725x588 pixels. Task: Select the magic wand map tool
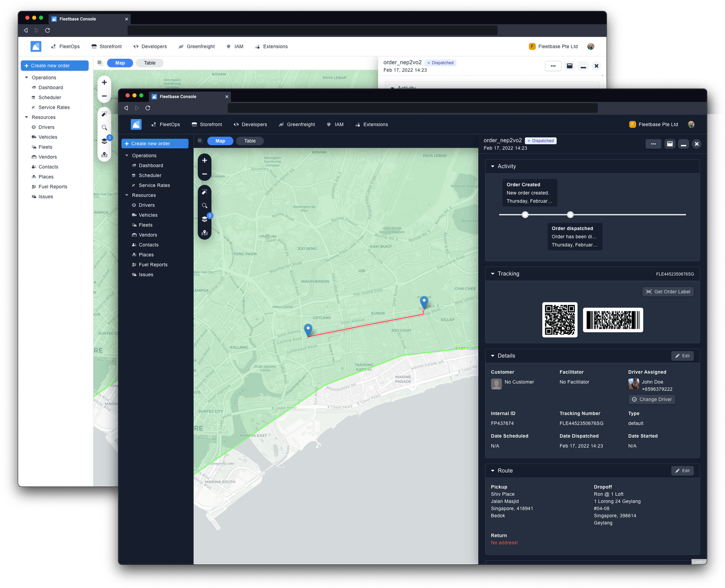[204, 192]
